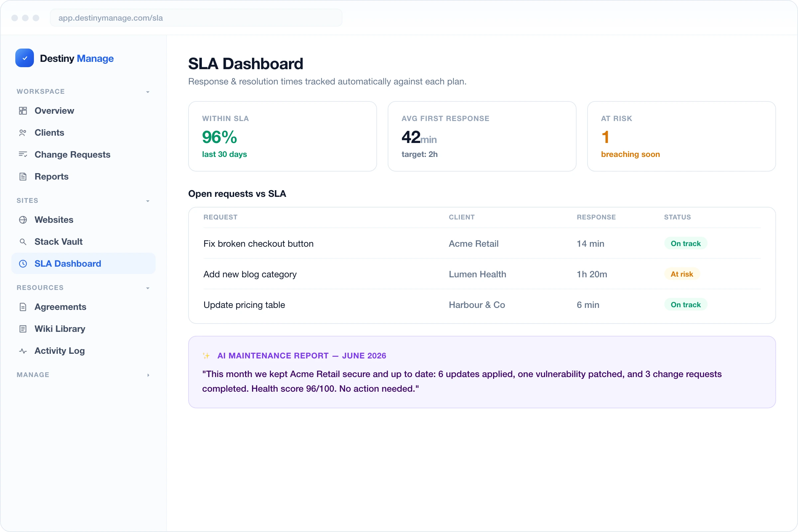The width and height of the screenshot is (798, 532).
Task: Click the Overview grid icon
Action: click(23, 111)
